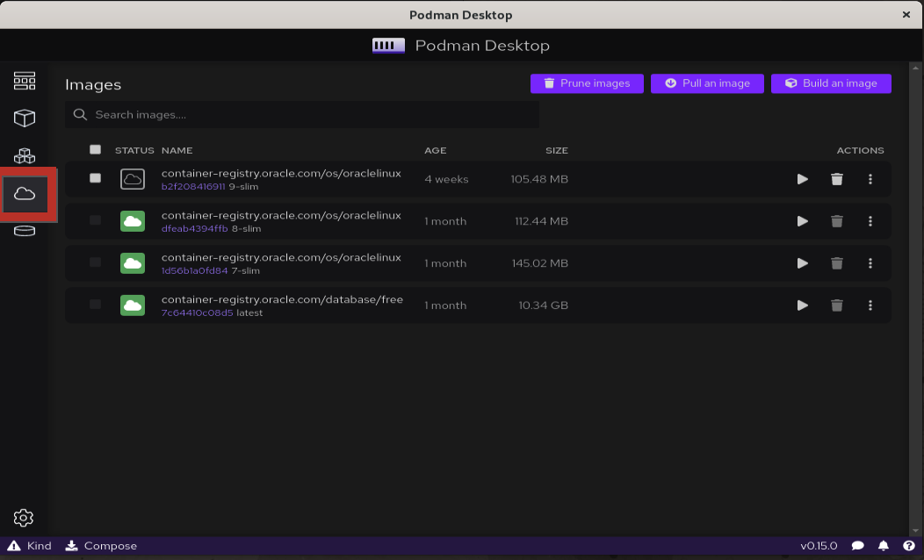Open more actions menu for 8-slim image
The height and width of the screenshot is (560, 924).
tap(870, 221)
